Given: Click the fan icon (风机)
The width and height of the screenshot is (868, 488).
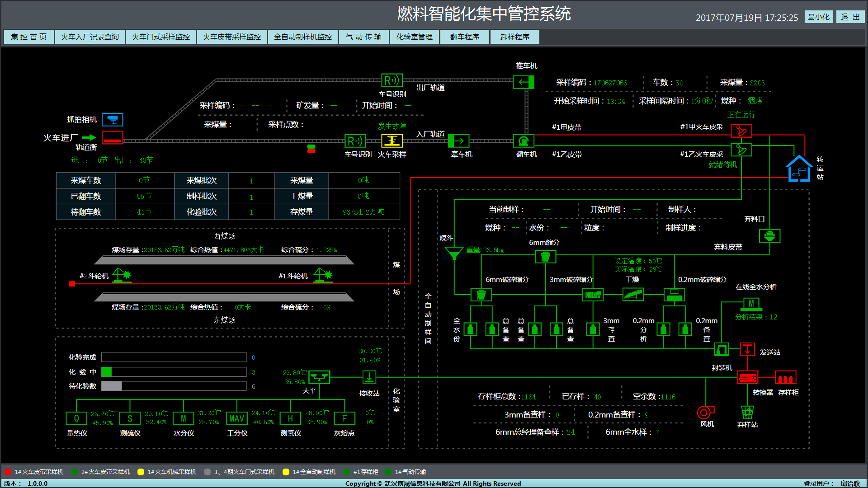Looking at the screenshot, I should [x=704, y=412].
